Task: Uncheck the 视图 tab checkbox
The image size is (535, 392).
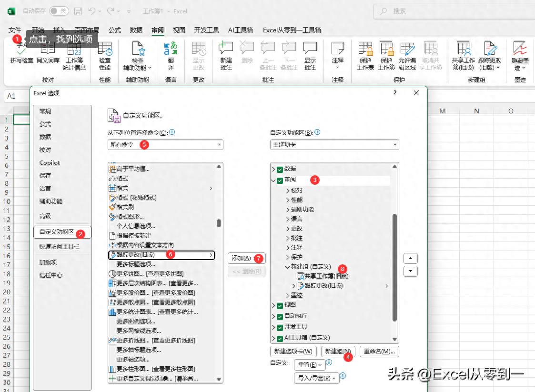Action: click(280, 306)
